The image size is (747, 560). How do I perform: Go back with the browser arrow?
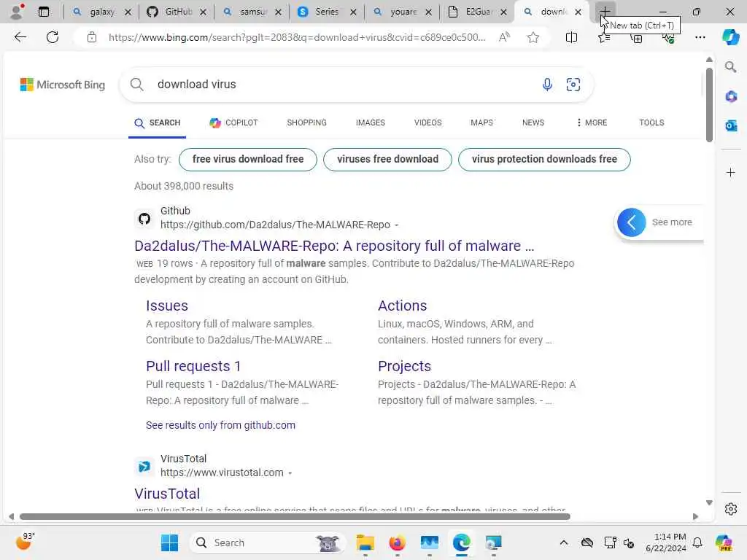20,37
